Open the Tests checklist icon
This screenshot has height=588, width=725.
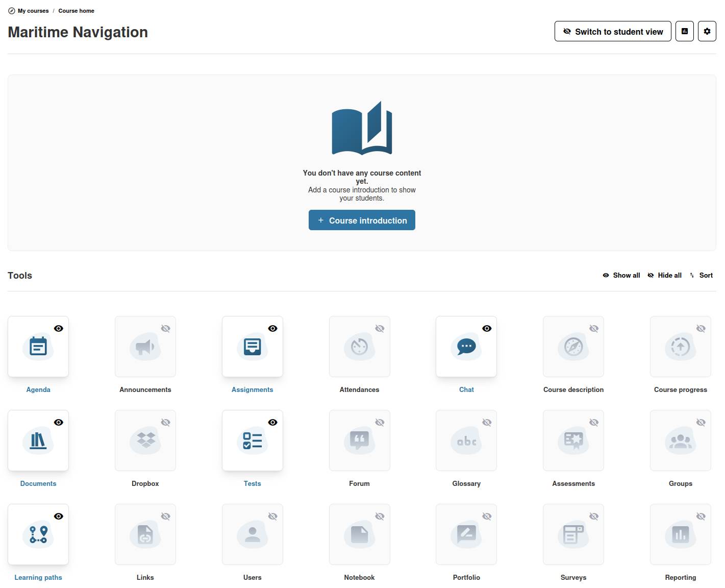[253, 441]
